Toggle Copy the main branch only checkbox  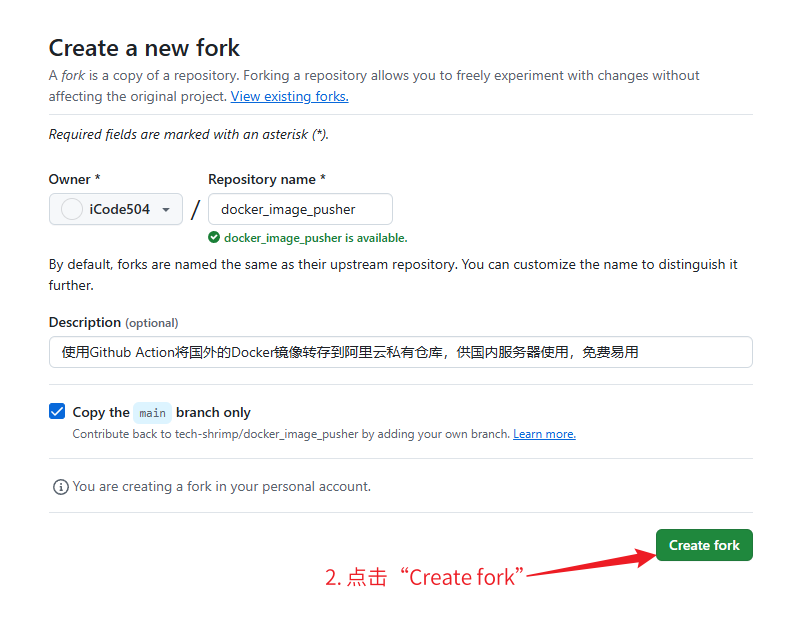[x=57, y=411]
